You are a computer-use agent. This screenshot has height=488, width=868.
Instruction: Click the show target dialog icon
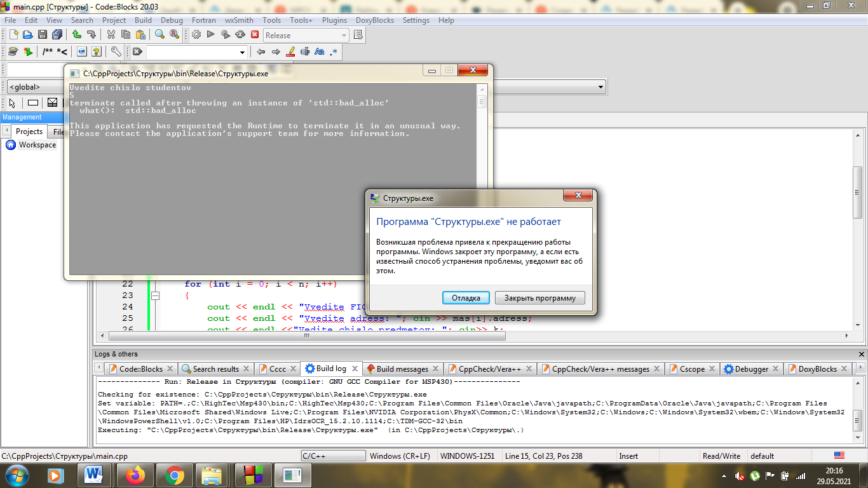pyautogui.click(x=358, y=35)
